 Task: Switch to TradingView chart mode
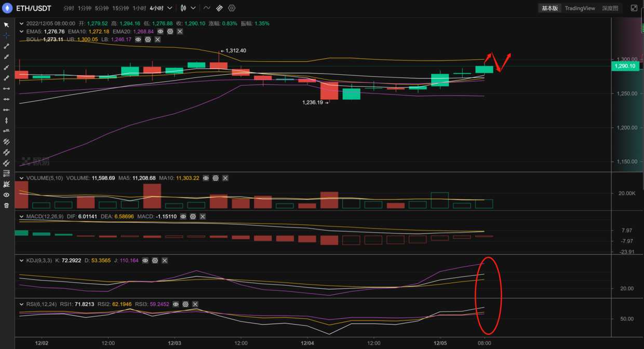coord(580,8)
